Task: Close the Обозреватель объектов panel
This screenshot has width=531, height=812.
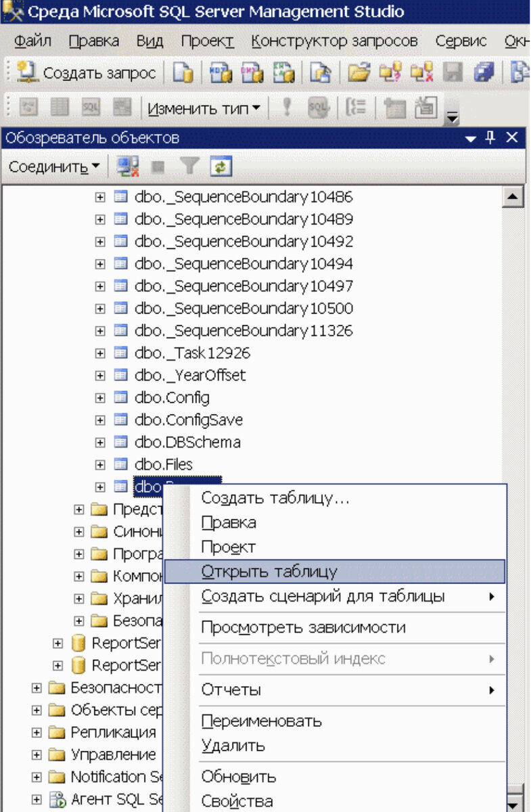Action: tap(512, 138)
